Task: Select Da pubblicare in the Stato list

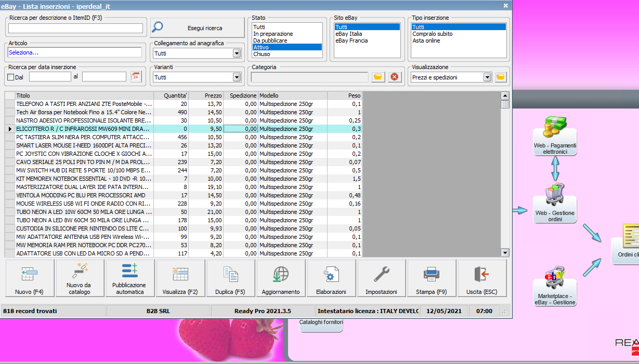Action: click(x=287, y=41)
